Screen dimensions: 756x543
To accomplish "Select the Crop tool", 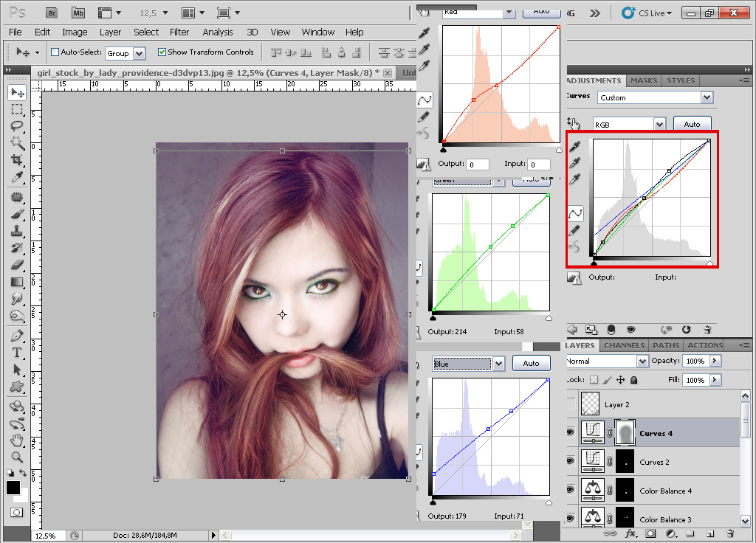I will 18,160.
